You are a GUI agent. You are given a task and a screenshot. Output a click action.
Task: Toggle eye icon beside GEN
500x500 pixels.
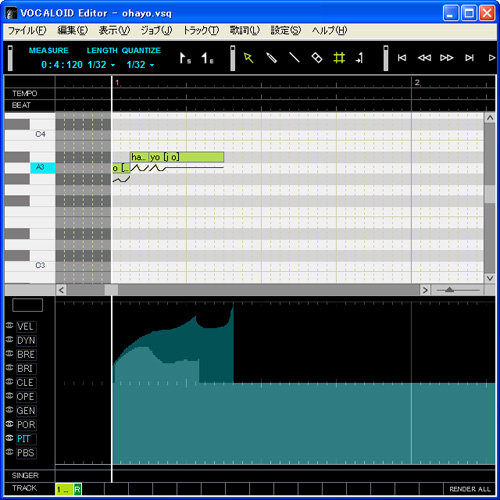[10, 409]
